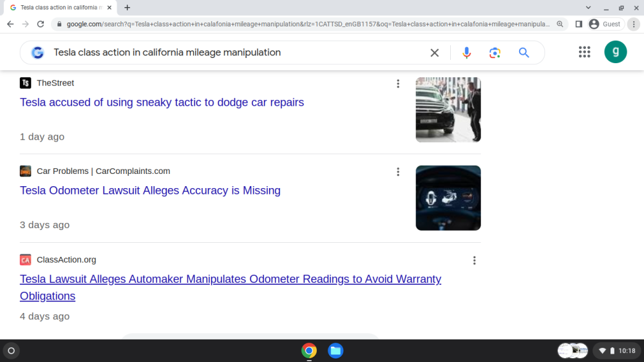Click 'Car Problems | CarComplaints.com' source label

[104, 171]
